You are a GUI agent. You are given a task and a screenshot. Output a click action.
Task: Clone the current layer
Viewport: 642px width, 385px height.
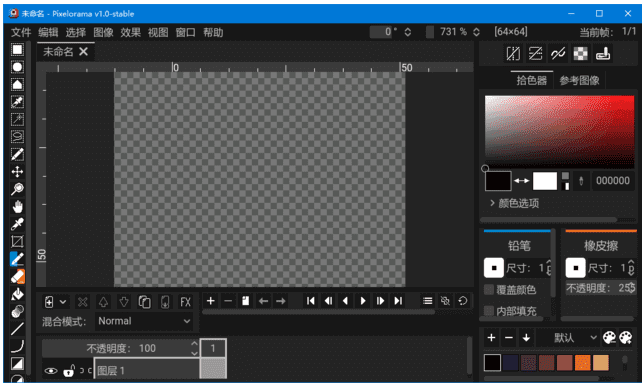pyautogui.click(x=144, y=302)
